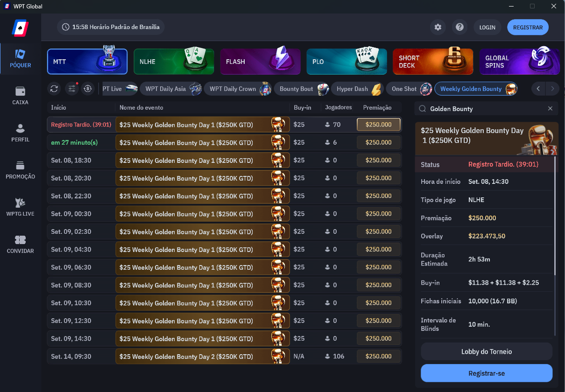Open CAIXA cashier in the sidebar
The image size is (565, 392).
pos(20,96)
